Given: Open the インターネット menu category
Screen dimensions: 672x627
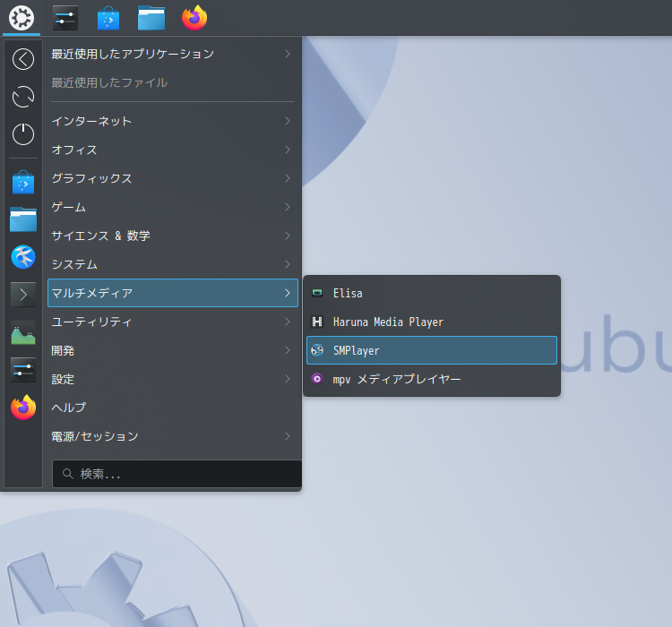Looking at the screenshot, I should [173, 121].
